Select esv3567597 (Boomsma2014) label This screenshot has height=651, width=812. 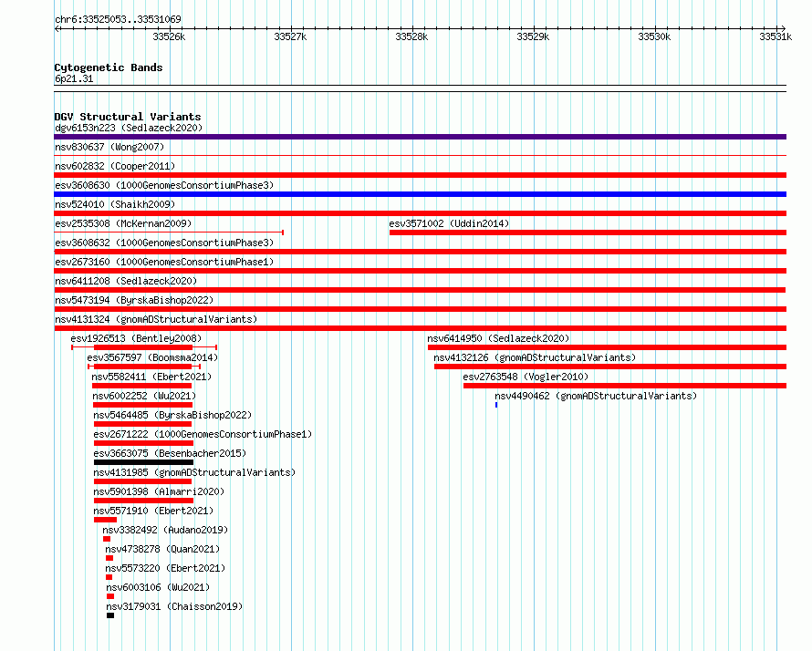(x=152, y=357)
